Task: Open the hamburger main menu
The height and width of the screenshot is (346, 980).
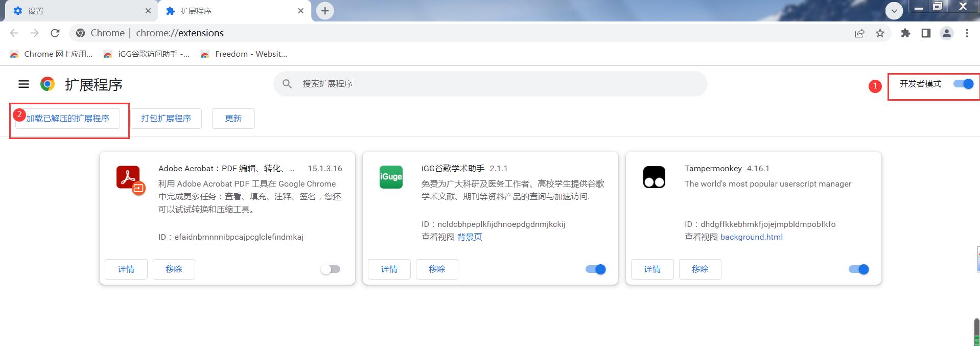Action: [24, 84]
